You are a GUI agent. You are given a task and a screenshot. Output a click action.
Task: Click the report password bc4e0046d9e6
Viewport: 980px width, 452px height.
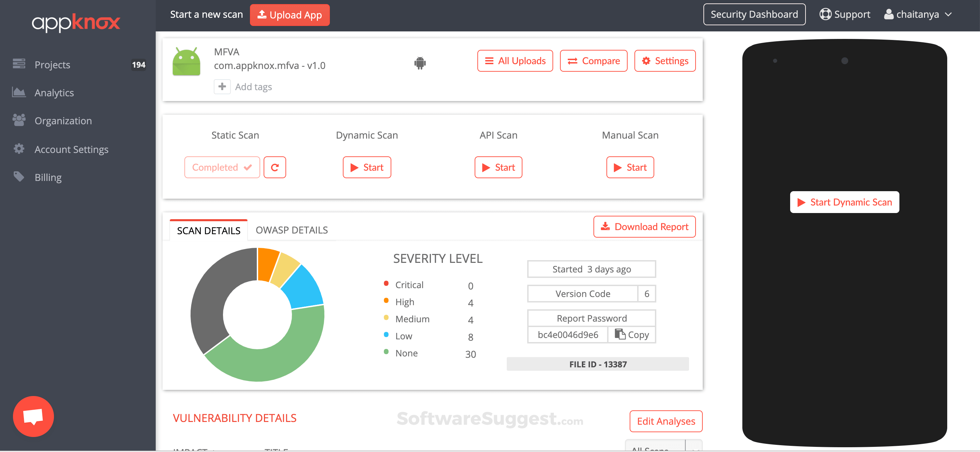568,335
